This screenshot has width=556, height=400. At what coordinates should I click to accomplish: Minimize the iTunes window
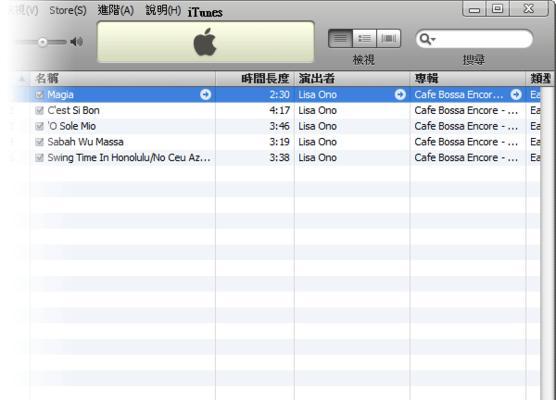point(474,9)
